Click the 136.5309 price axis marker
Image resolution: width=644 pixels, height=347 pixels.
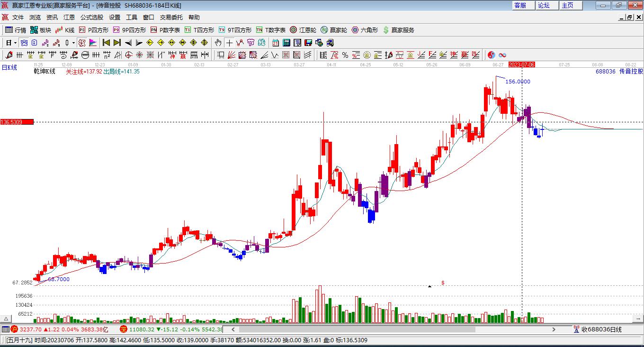pyautogui.click(x=17, y=122)
